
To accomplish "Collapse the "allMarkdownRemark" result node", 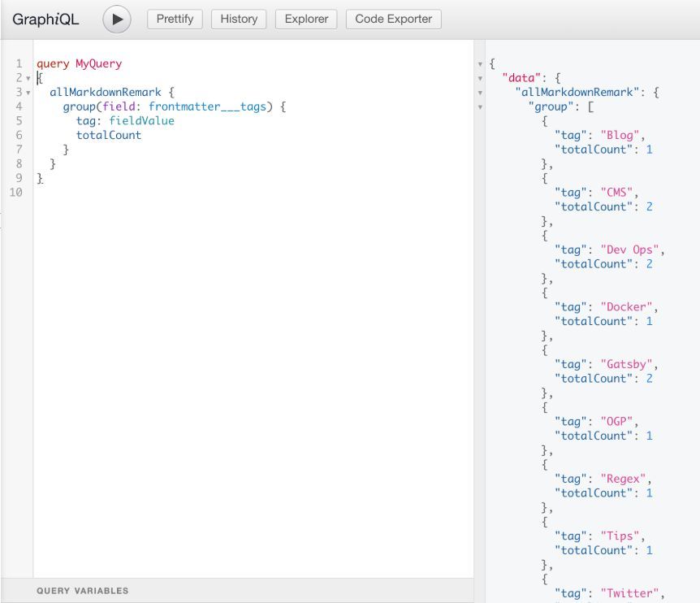I will coord(481,93).
